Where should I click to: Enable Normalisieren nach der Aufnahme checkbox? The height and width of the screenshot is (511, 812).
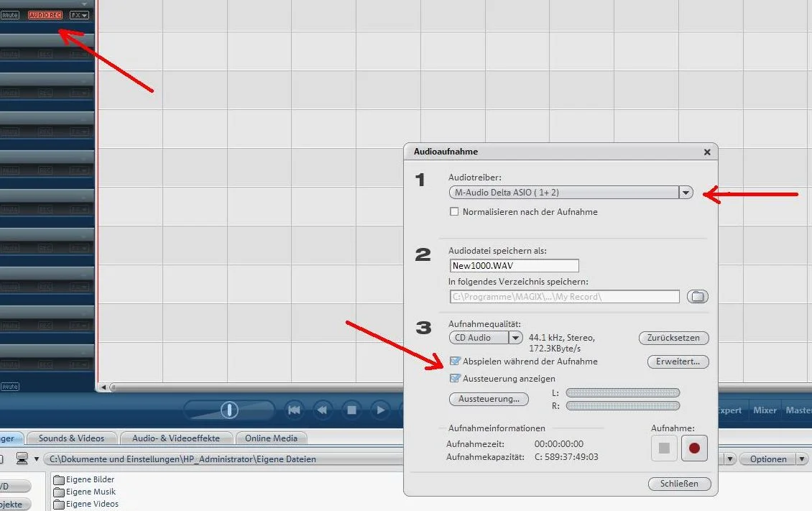pos(454,212)
